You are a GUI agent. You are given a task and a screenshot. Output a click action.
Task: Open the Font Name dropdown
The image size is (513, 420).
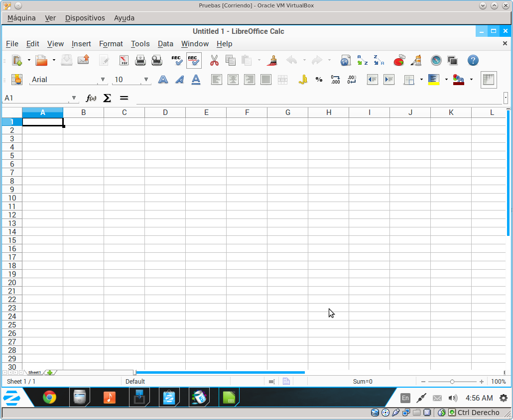click(x=103, y=80)
